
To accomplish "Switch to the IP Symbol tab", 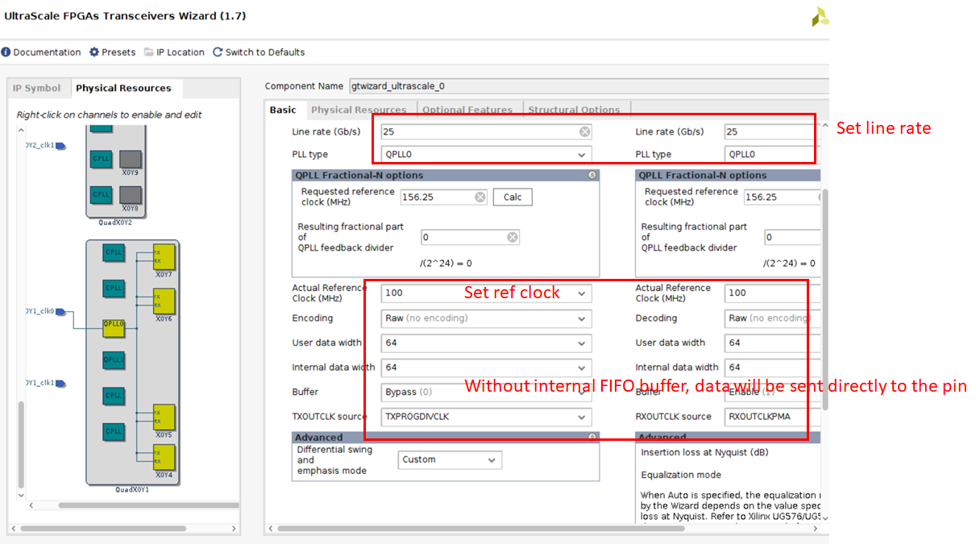I will pyautogui.click(x=36, y=89).
